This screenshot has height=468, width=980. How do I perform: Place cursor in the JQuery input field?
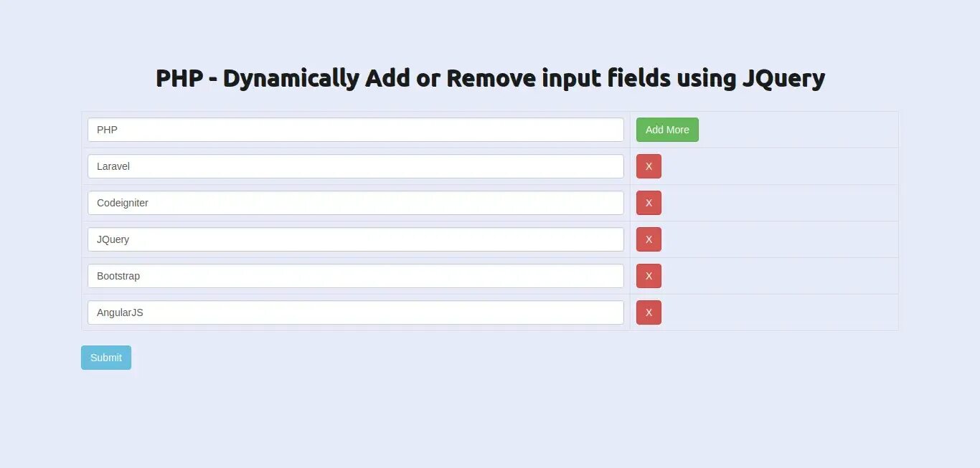pos(356,239)
